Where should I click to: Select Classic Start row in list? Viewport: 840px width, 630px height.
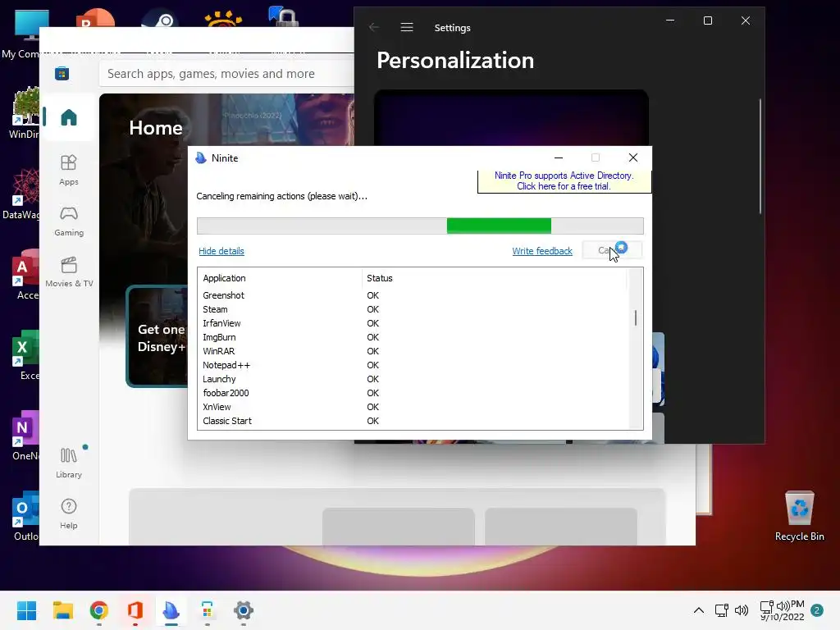pyautogui.click(x=413, y=421)
